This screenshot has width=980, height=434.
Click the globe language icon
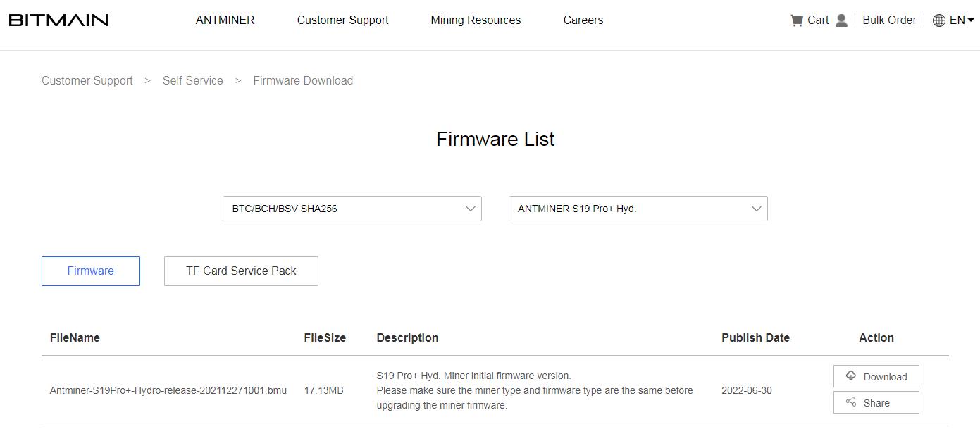point(938,20)
